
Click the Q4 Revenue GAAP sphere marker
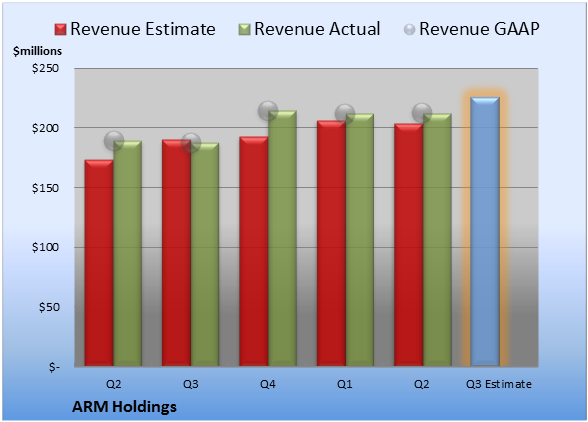tap(268, 111)
